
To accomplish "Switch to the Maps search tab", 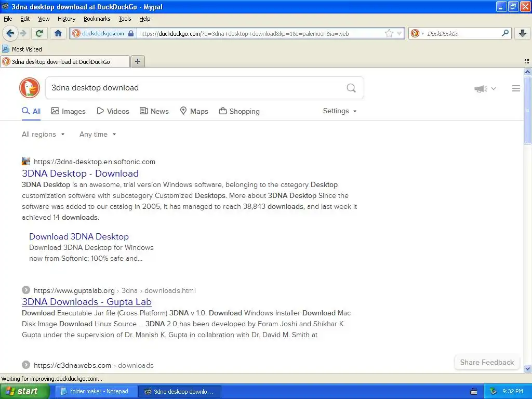I will point(194,111).
